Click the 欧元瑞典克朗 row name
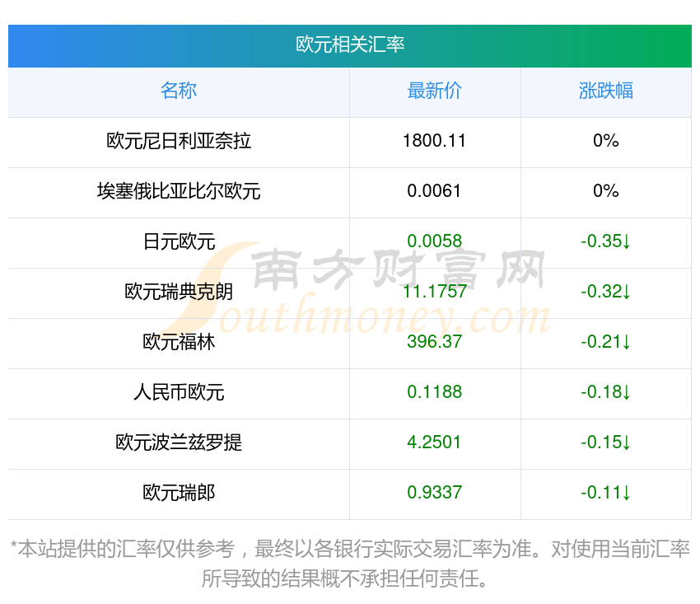The height and width of the screenshot is (604, 700). pyautogui.click(x=179, y=292)
